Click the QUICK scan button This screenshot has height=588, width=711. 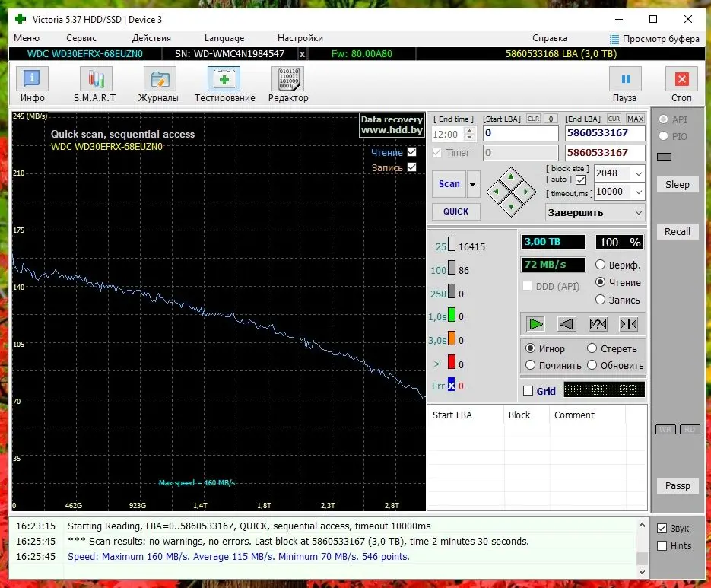pos(456,211)
